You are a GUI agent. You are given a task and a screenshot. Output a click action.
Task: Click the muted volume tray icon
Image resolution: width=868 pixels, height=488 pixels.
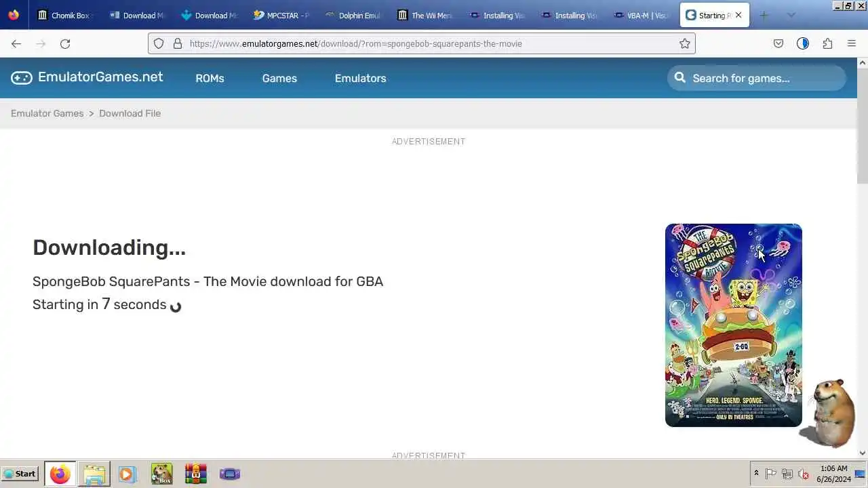tap(804, 474)
